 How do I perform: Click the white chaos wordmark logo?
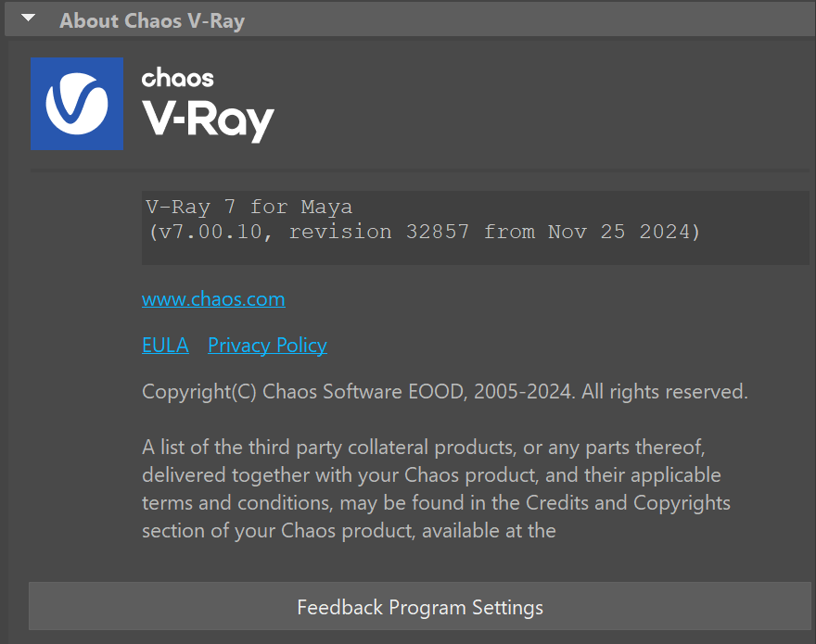click(177, 78)
